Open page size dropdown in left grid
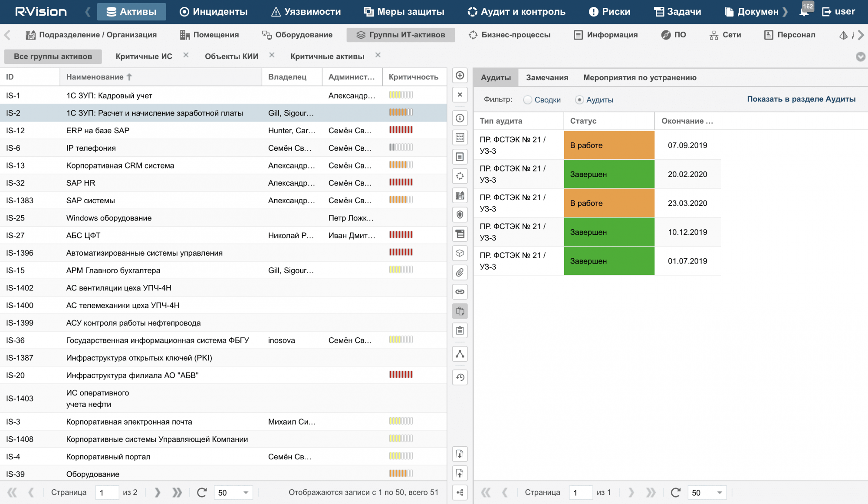 (x=246, y=492)
